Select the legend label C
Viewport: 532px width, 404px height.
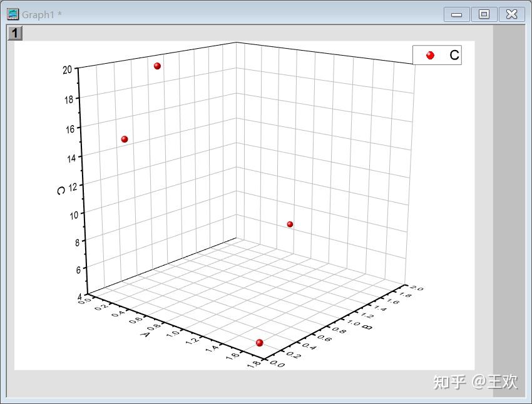point(454,55)
